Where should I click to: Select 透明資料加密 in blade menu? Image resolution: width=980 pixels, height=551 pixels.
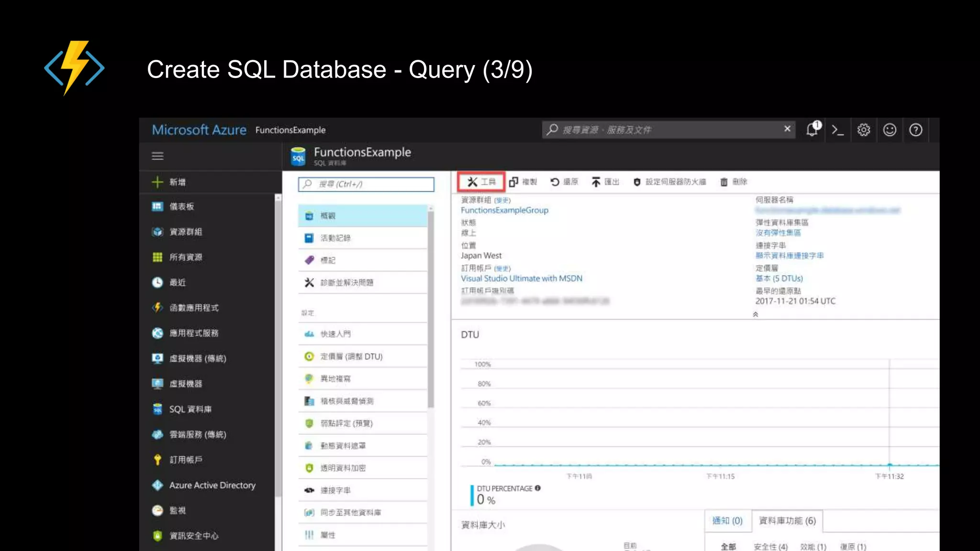point(363,468)
